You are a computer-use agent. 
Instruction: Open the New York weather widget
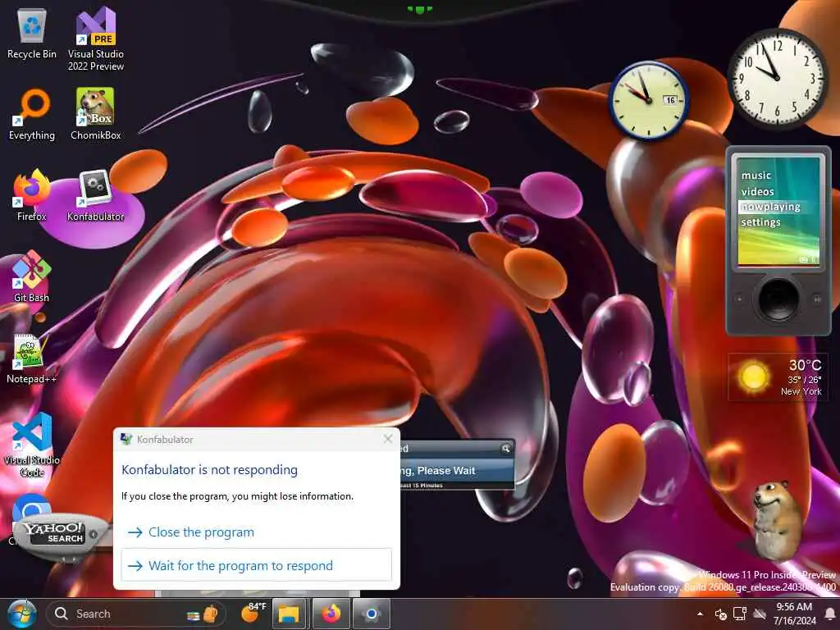(x=778, y=377)
